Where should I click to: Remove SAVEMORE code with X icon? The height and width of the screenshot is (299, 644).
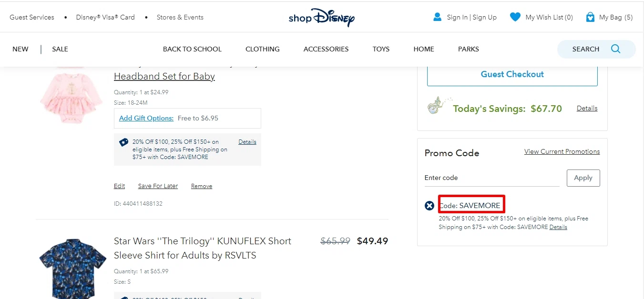coord(429,206)
